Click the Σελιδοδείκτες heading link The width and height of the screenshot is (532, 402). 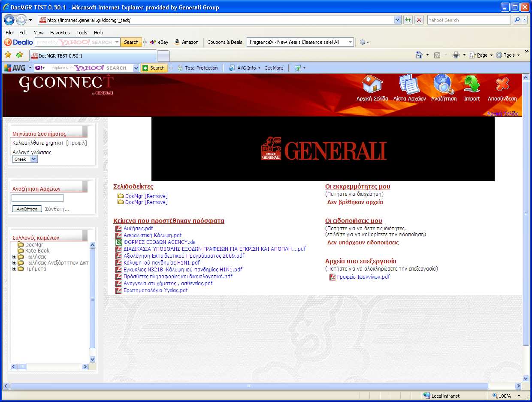[133, 186]
